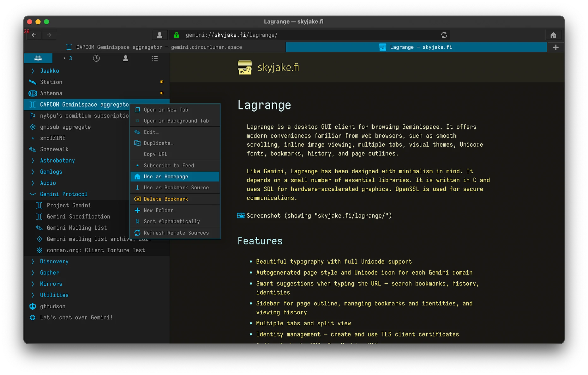Viewport: 588px width, 375px height.
Task: Open the Spacewalk bookmark
Action: [x=76, y=149]
